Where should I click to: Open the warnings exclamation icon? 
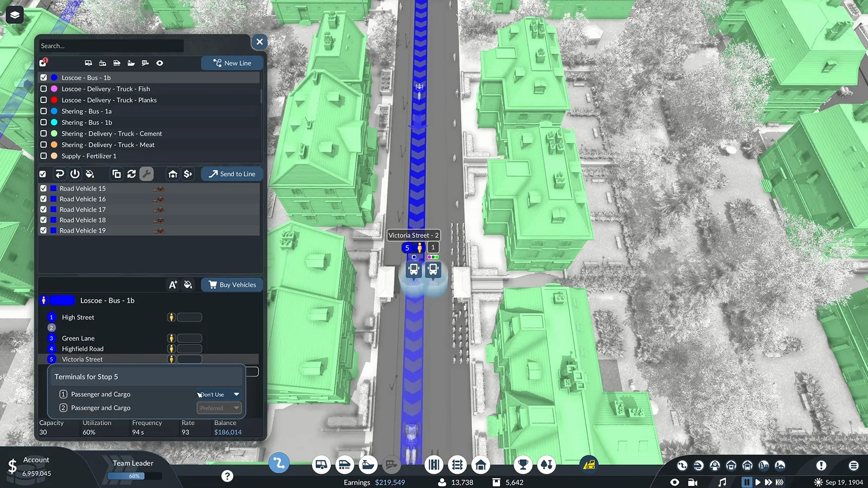(821, 465)
